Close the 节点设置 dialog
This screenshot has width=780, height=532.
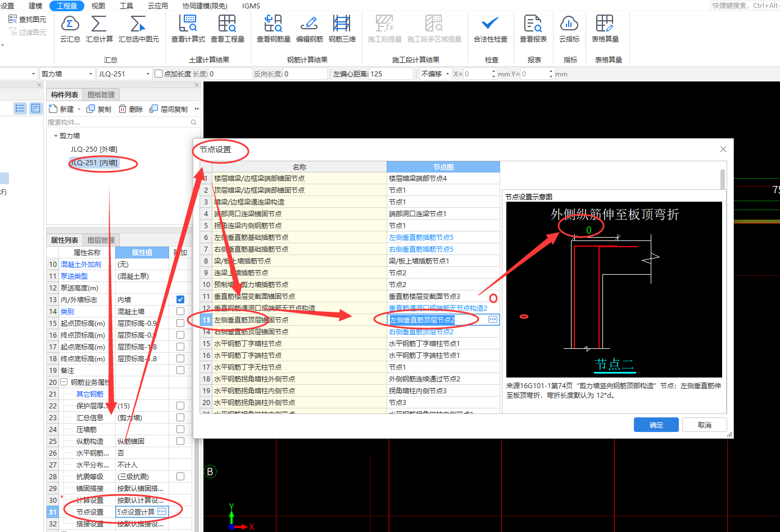pos(723,149)
